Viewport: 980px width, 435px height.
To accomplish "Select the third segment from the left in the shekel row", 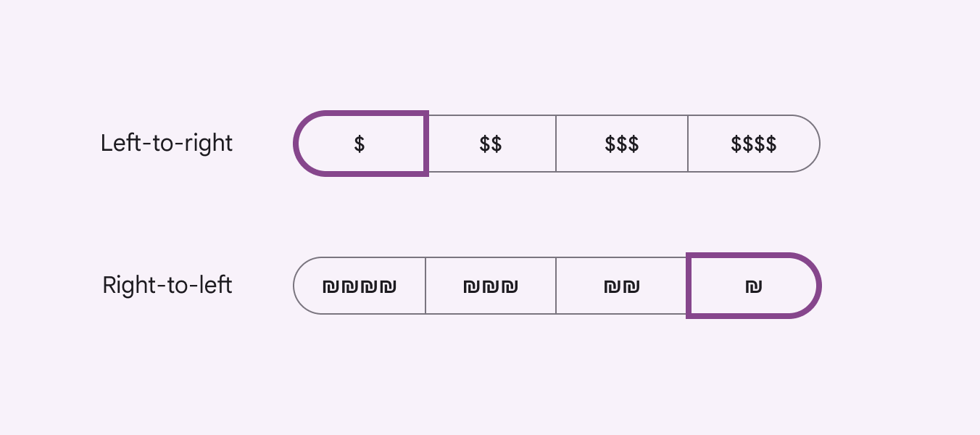I will click(x=622, y=286).
